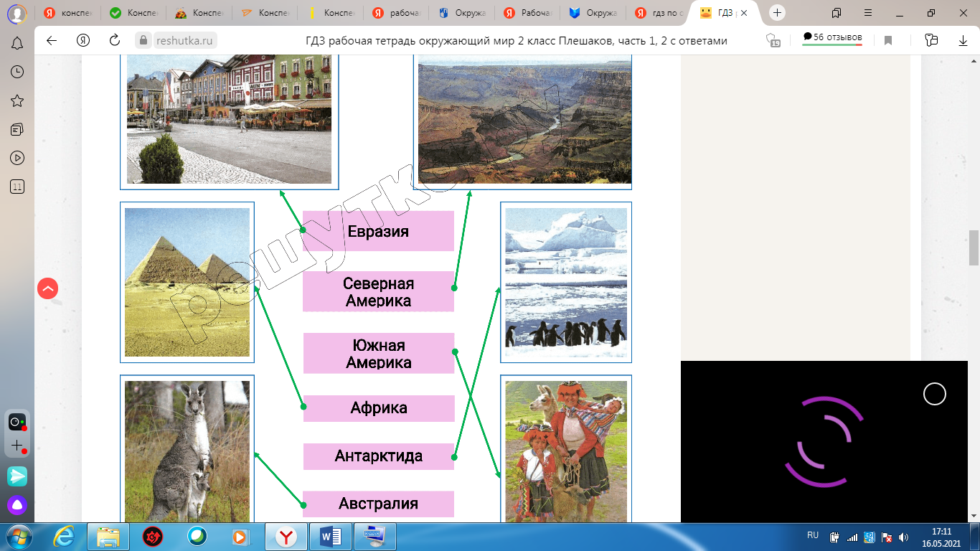
Task: Click the Евразия label
Action: click(378, 231)
